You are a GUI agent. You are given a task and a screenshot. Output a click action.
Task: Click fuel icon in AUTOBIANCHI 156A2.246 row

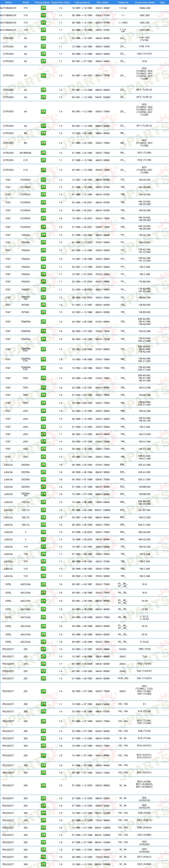[x=43, y=8]
